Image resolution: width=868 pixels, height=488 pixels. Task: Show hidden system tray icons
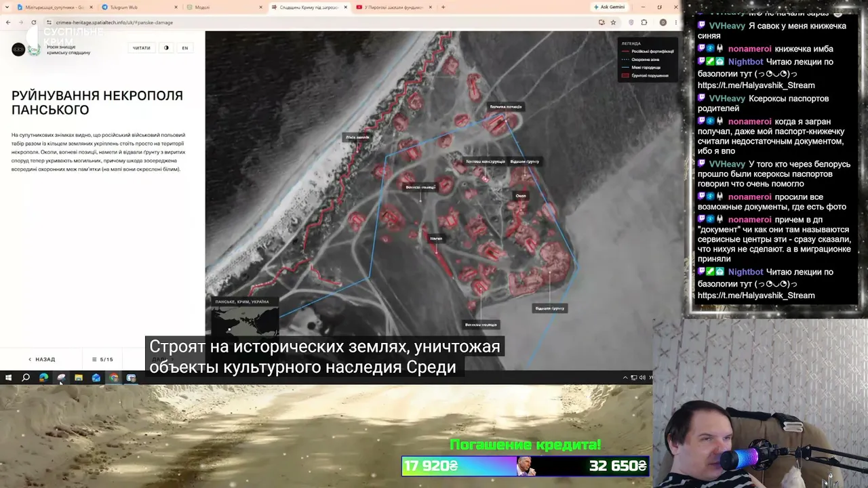pyautogui.click(x=625, y=378)
